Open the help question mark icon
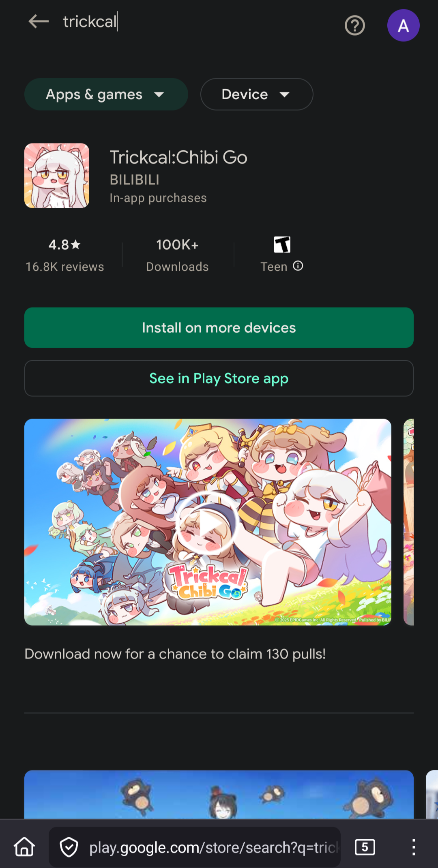The height and width of the screenshot is (868, 438). click(355, 26)
